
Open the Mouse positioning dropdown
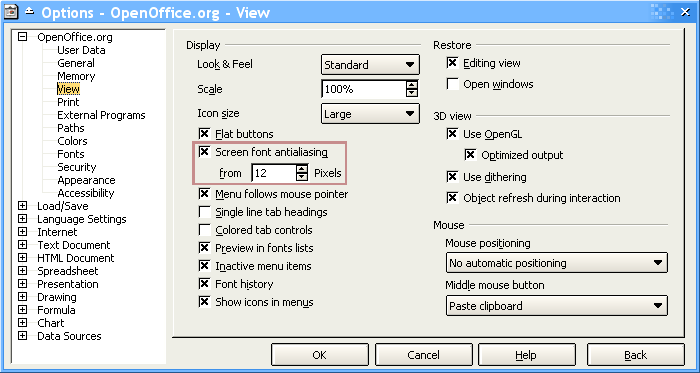[557, 263]
